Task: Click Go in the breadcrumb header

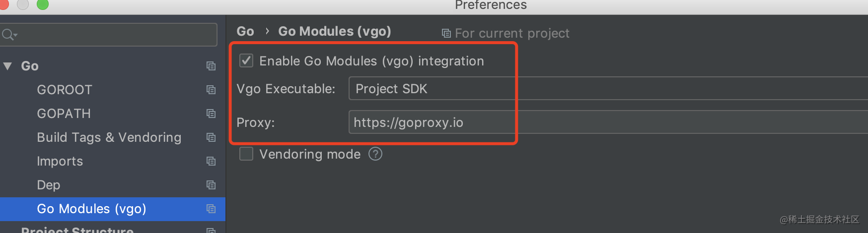Action: [x=245, y=31]
